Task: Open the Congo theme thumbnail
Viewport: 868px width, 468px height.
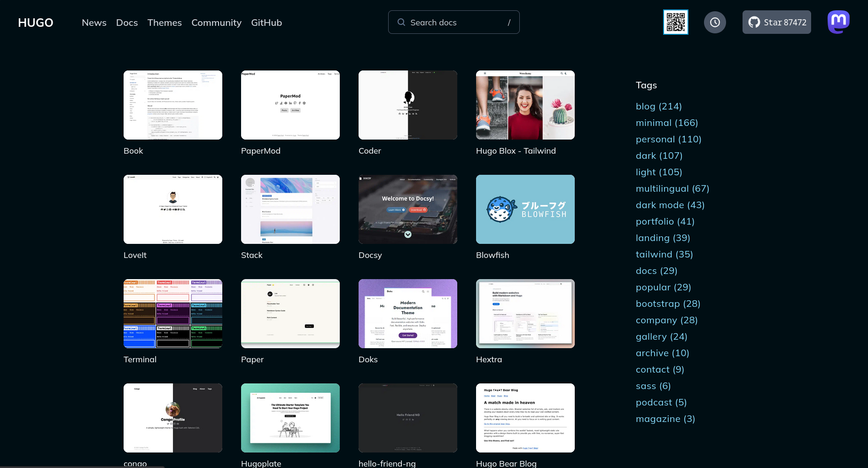Action: [x=173, y=418]
